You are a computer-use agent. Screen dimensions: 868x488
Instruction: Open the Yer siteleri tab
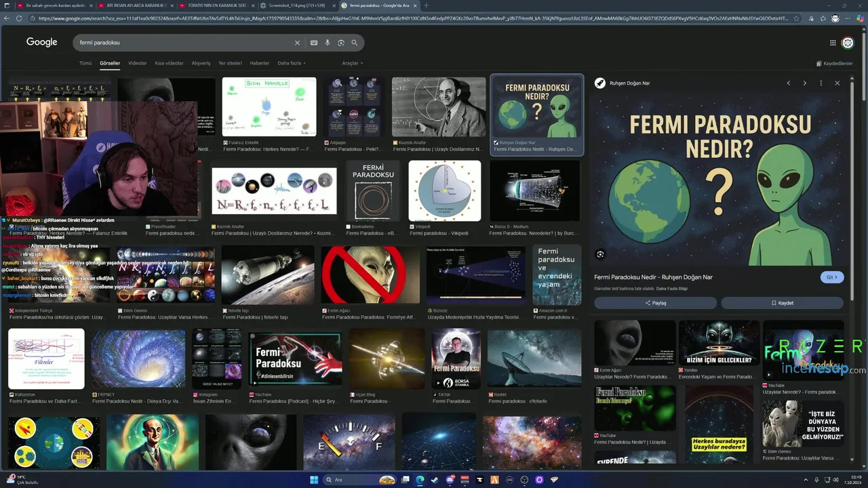pyautogui.click(x=230, y=63)
